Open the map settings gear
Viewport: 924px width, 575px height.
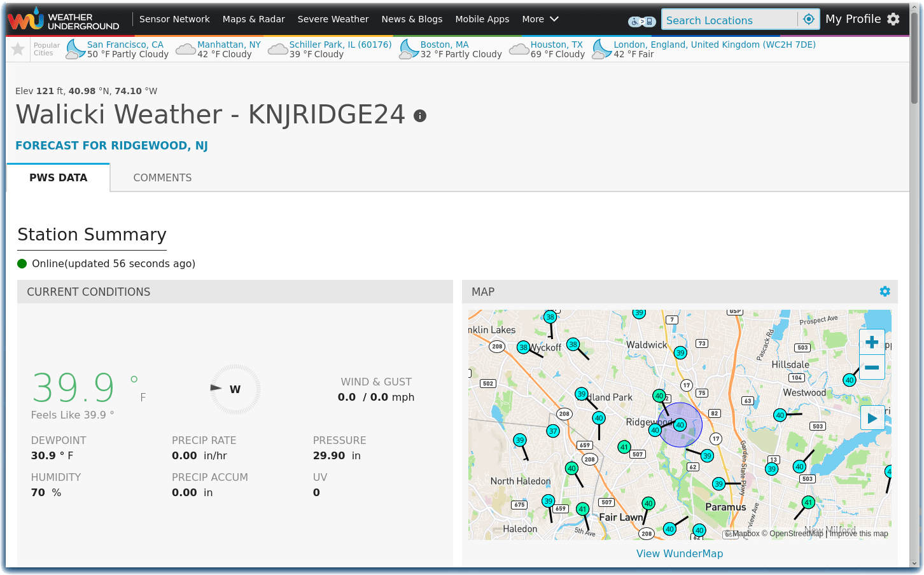tap(885, 291)
